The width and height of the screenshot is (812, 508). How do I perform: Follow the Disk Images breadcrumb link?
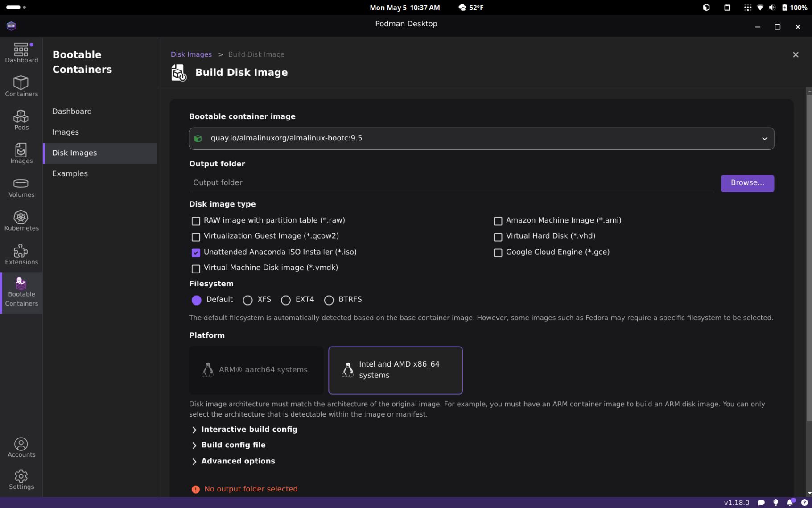[x=191, y=54]
